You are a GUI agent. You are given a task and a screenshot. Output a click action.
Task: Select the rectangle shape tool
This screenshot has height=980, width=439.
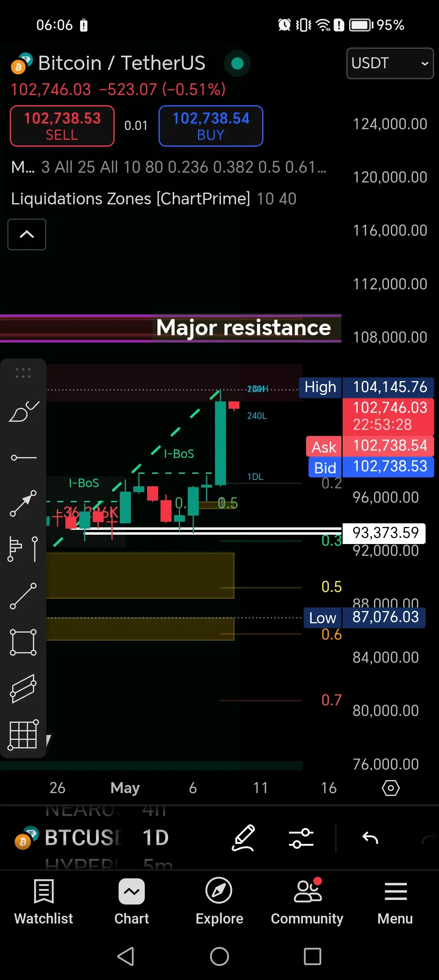click(x=23, y=642)
